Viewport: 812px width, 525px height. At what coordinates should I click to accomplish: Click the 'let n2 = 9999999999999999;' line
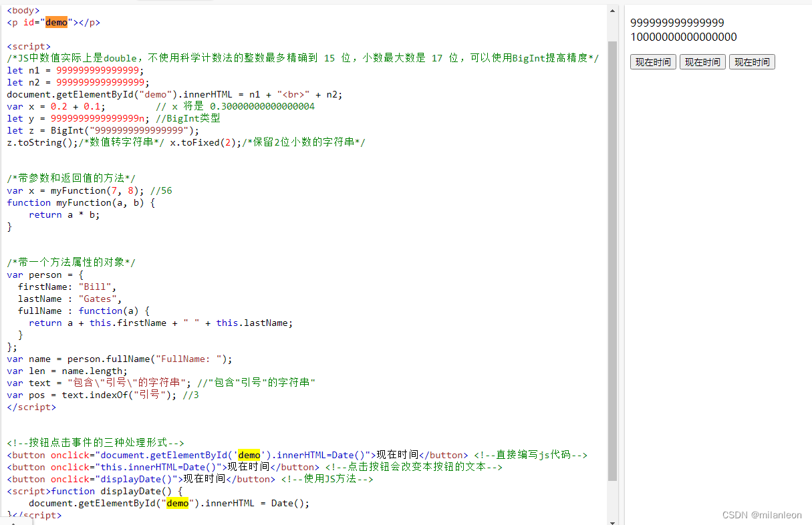(78, 82)
